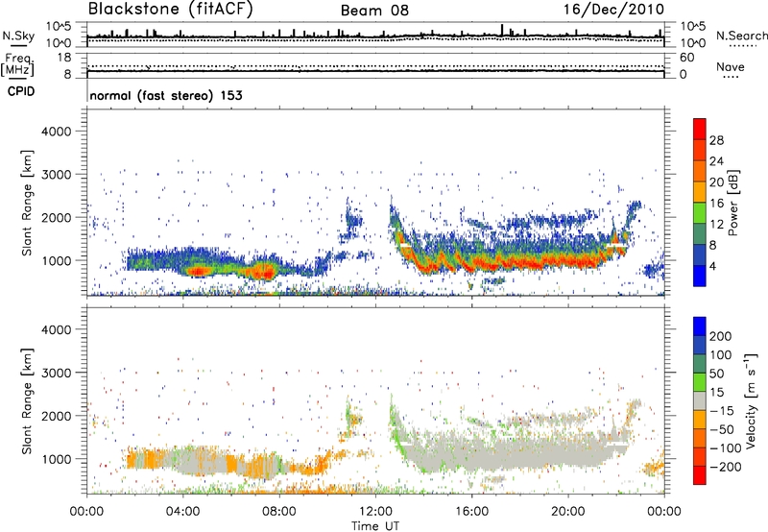Viewport: 768px width, 532px height.
Task: Click the "20:00" time axis label
Action: coord(567,512)
